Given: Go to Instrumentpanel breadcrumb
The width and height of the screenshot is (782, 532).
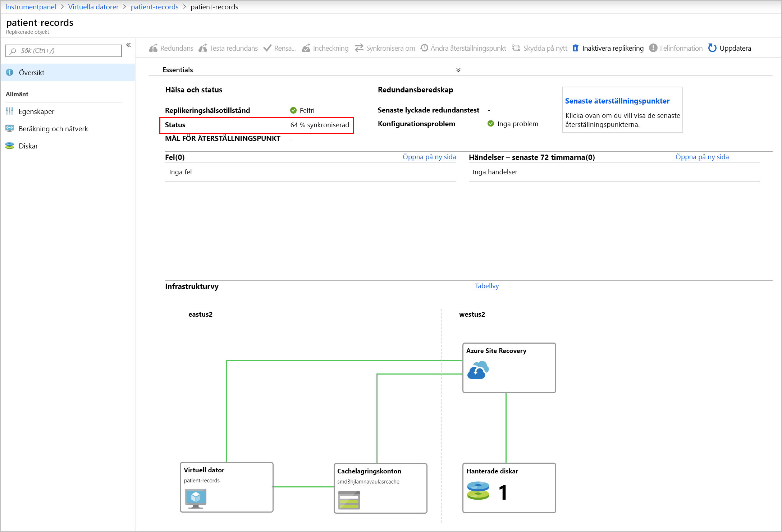Looking at the screenshot, I should tap(31, 7).
